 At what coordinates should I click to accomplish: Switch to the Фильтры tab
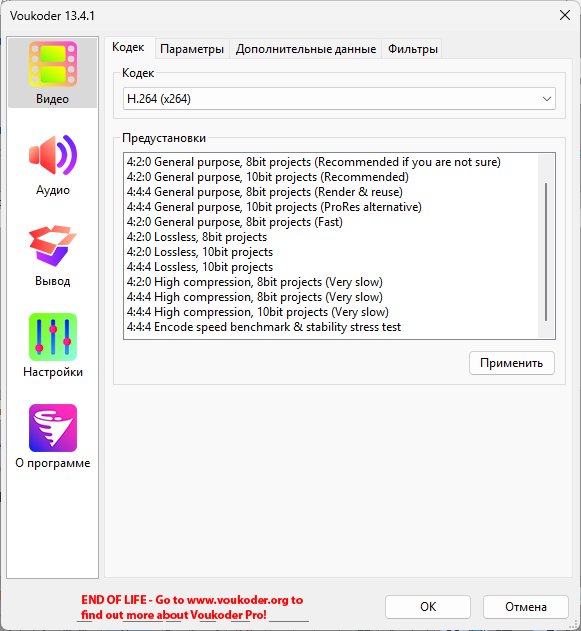pyautogui.click(x=412, y=49)
